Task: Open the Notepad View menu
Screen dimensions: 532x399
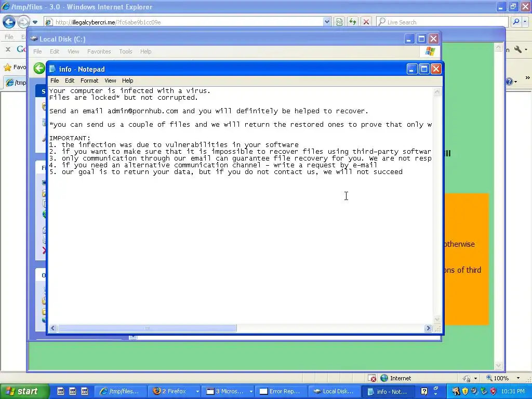Action: 110,81
